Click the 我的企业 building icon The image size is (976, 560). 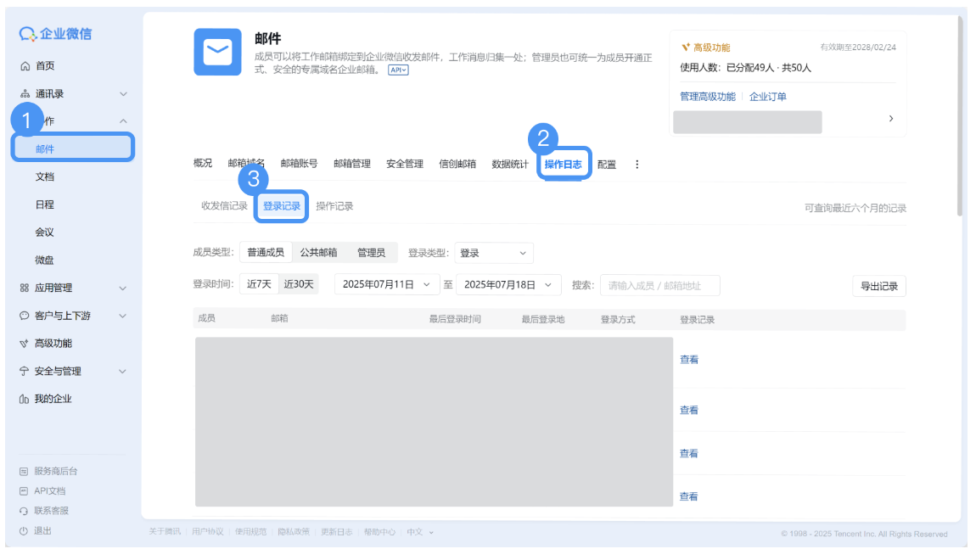(x=25, y=399)
